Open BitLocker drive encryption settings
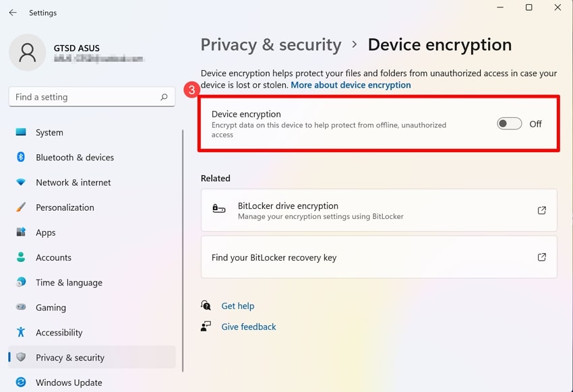573x392 pixels. 379,210
